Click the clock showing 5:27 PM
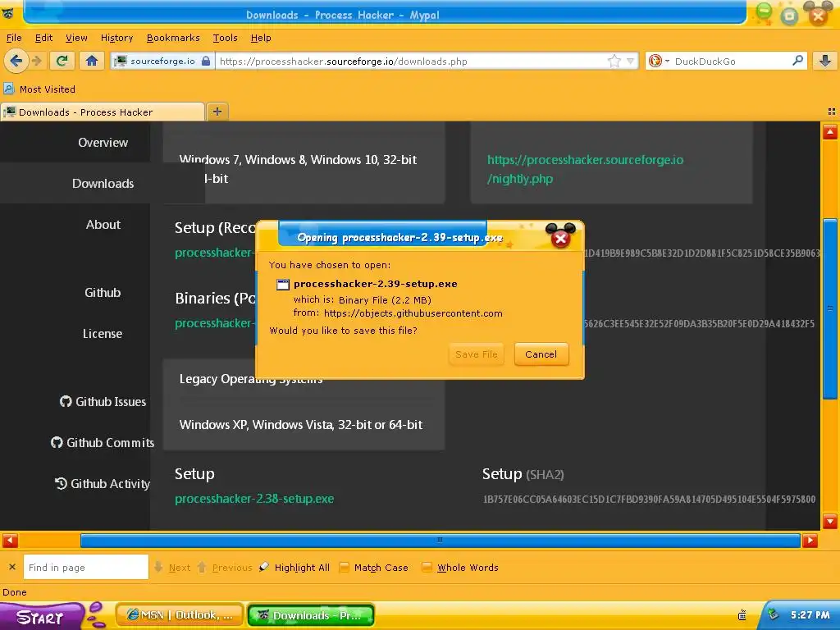 click(x=810, y=615)
